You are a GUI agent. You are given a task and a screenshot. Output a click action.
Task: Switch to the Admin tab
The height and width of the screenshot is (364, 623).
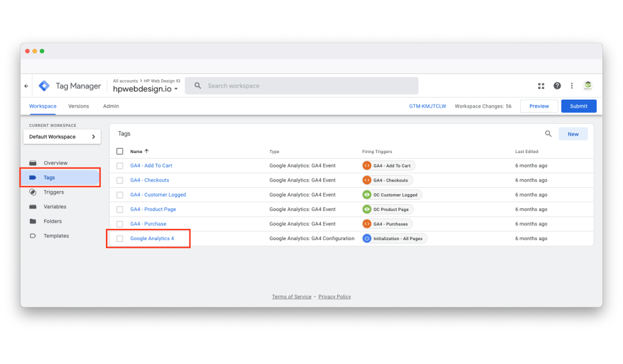tap(111, 106)
